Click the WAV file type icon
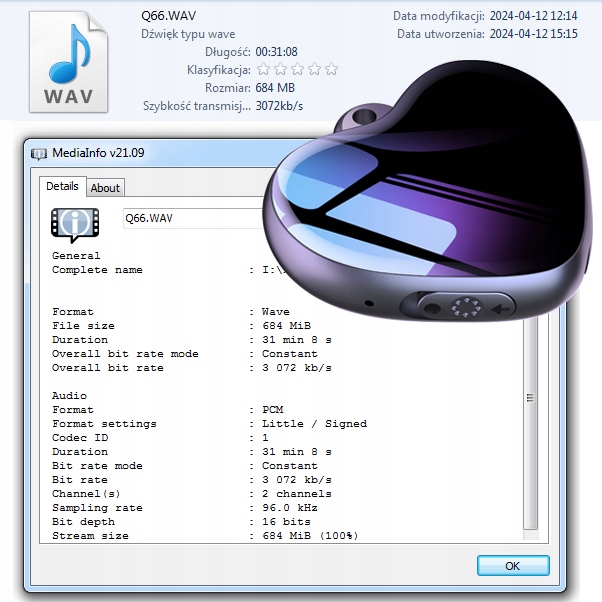 [68, 61]
